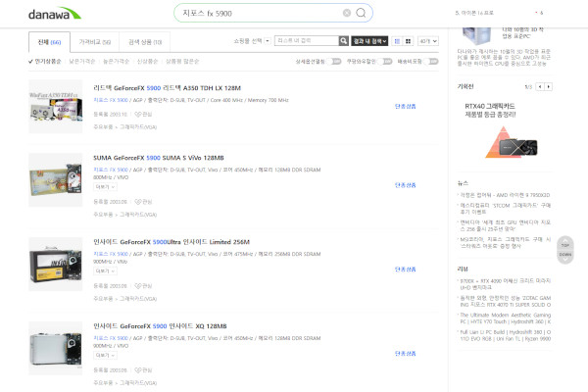Show previous 기획전 slide arrow
The width and height of the screenshot is (588, 392).
tap(540, 86)
